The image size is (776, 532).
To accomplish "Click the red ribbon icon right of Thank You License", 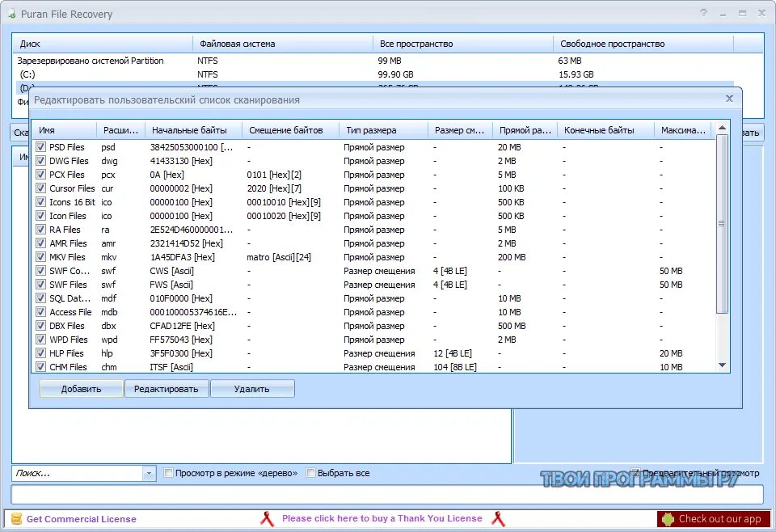I will point(499,518).
